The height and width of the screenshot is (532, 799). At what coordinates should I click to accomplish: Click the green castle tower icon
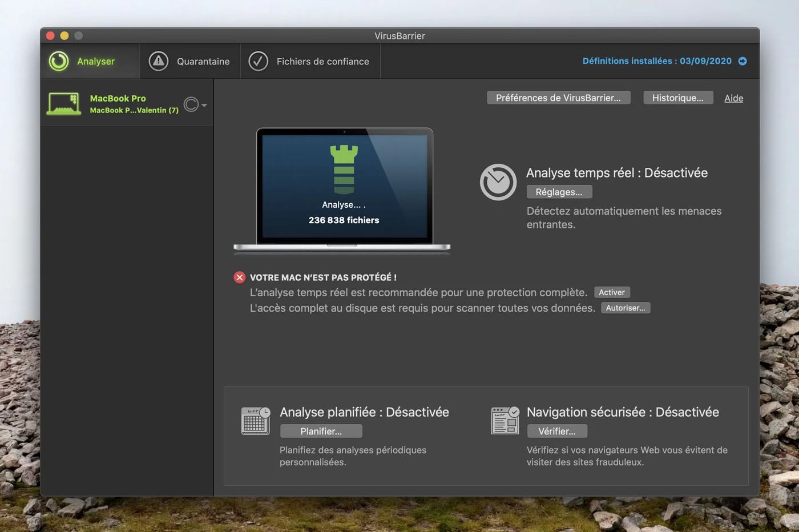pyautogui.click(x=344, y=169)
